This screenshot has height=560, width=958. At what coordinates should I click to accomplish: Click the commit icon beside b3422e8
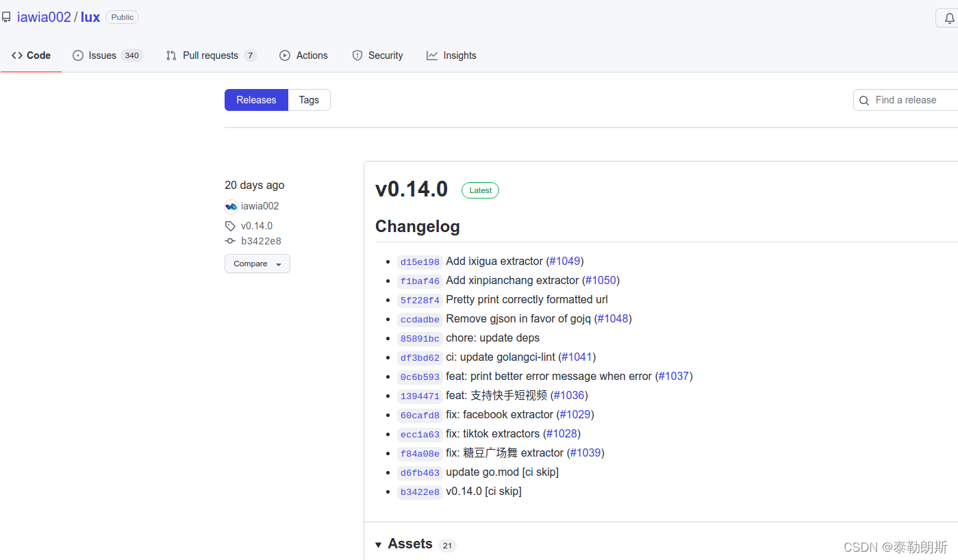[x=230, y=241]
